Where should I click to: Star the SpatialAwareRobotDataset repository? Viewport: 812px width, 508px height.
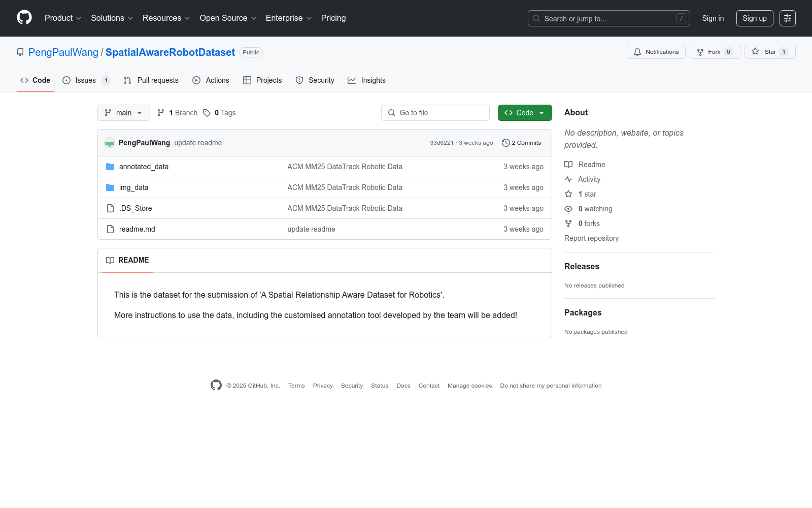tap(770, 52)
